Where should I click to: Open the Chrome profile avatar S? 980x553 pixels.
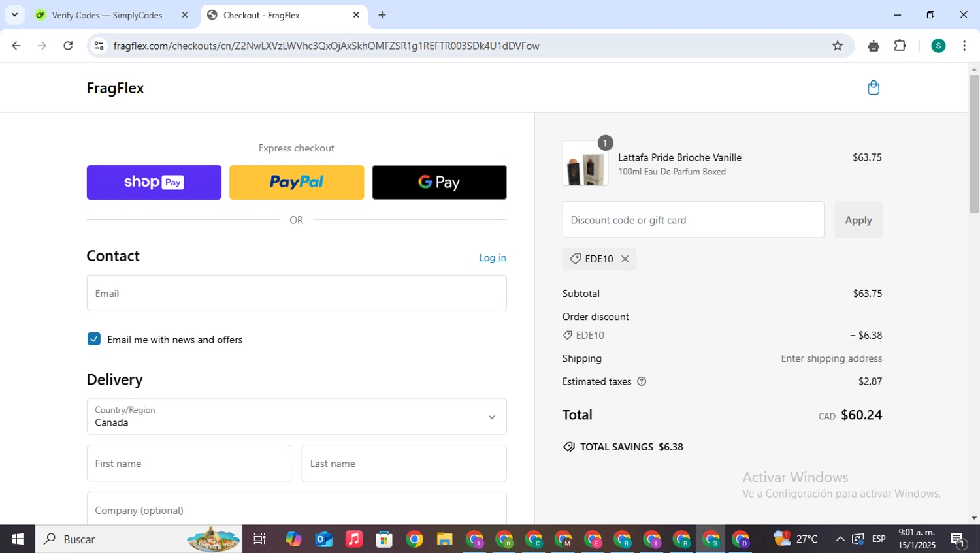point(938,46)
